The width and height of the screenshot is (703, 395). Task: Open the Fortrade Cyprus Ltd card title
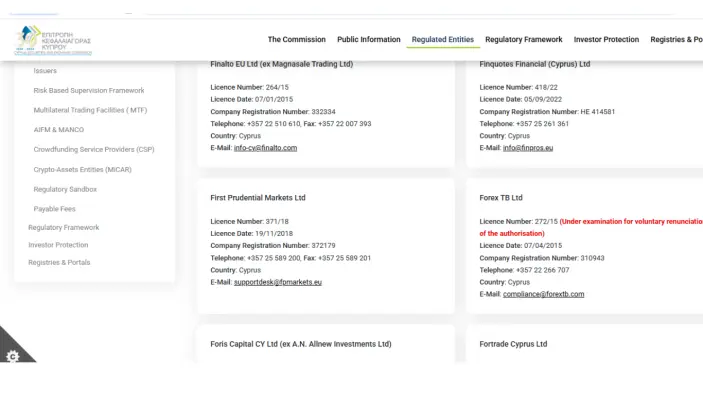[513, 344]
